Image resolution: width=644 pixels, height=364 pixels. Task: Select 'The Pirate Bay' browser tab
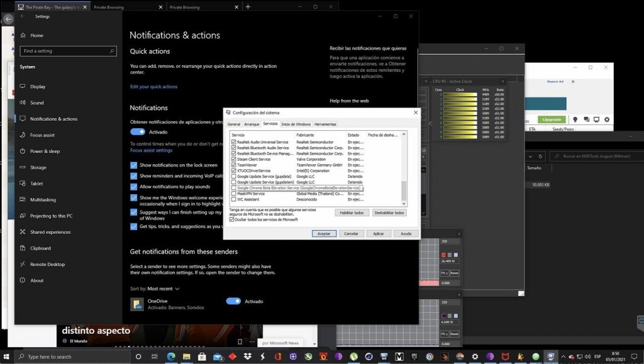tap(50, 6)
